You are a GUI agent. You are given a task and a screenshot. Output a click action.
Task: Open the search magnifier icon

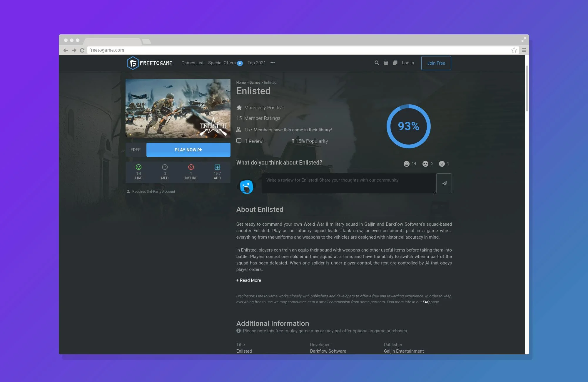[x=377, y=63]
